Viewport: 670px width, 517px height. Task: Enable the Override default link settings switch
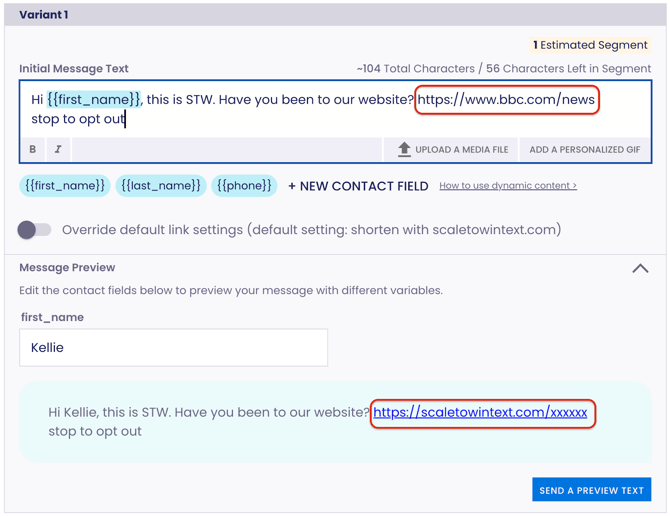click(x=35, y=230)
